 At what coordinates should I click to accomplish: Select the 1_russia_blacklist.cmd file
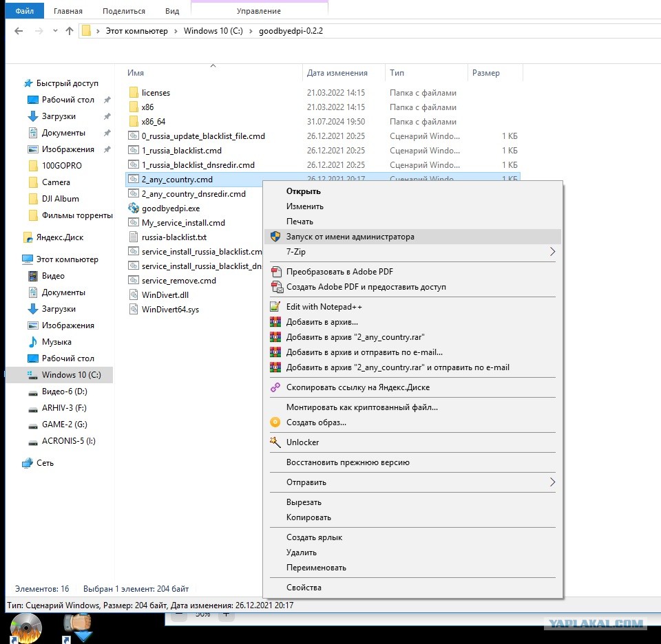[182, 151]
